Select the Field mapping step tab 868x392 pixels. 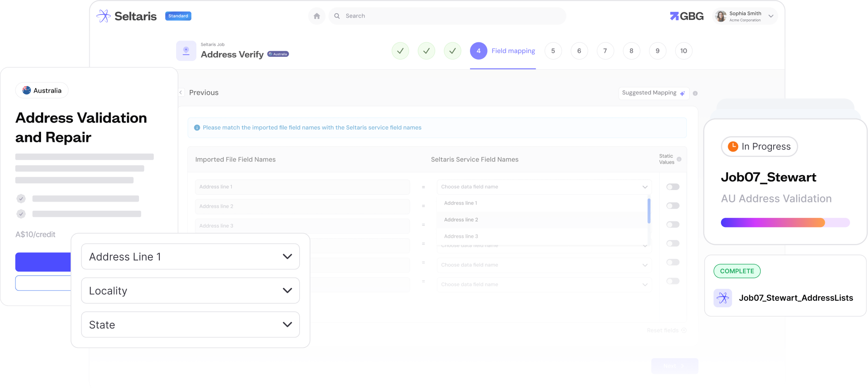(x=503, y=51)
